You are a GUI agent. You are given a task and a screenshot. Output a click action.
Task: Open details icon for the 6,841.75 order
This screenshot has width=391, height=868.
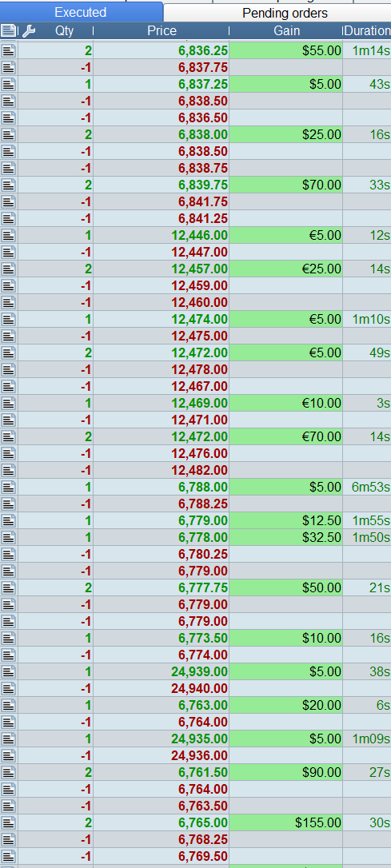point(8,201)
